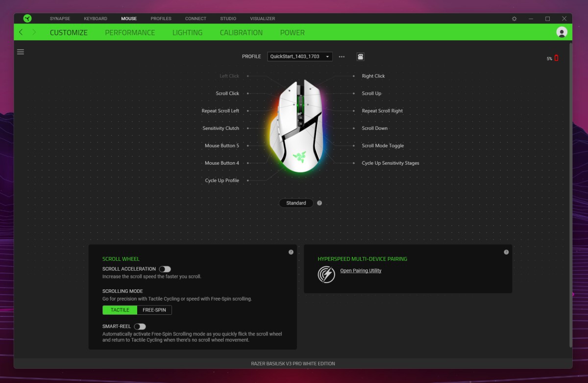Click the Razer Synapse logo icon

[27, 19]
